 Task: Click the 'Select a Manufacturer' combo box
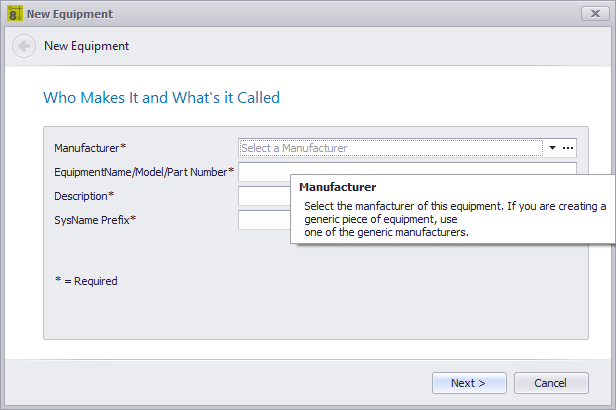click(x=391, y=148)
